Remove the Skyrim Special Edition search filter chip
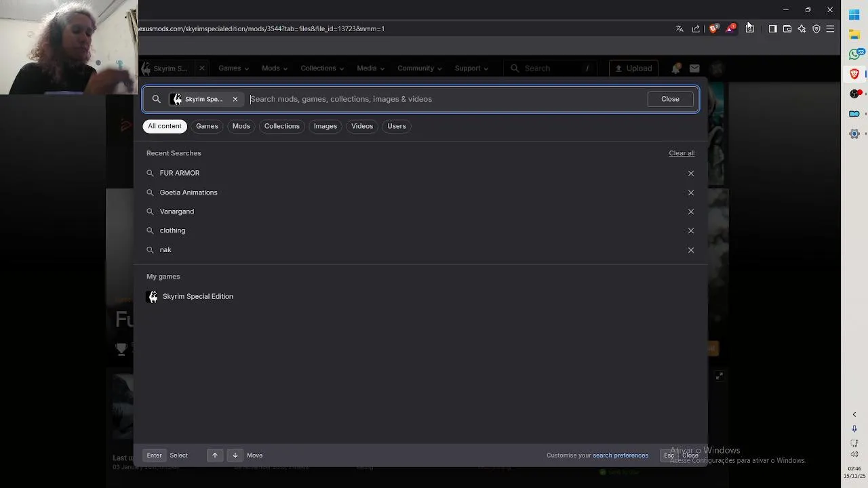Viewport: 868px width, 488px height. tap(235, 99)
